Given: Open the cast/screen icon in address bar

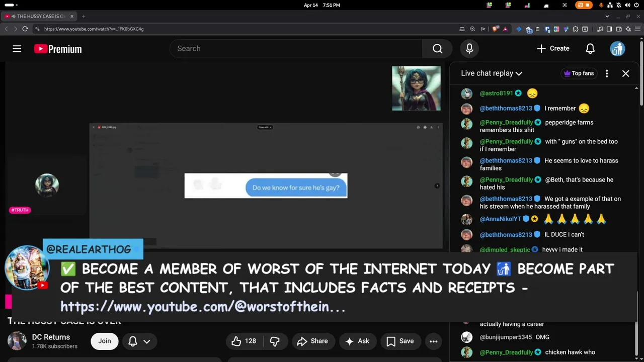Looking at the screenshot, I should tap(462, 29).
